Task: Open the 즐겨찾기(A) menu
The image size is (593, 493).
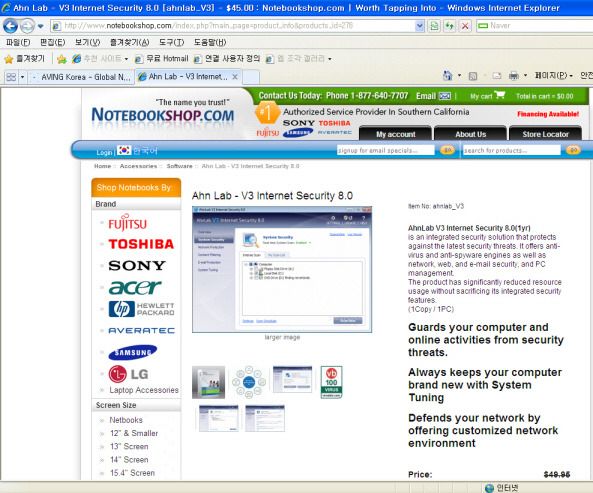Action: (129, 42)
